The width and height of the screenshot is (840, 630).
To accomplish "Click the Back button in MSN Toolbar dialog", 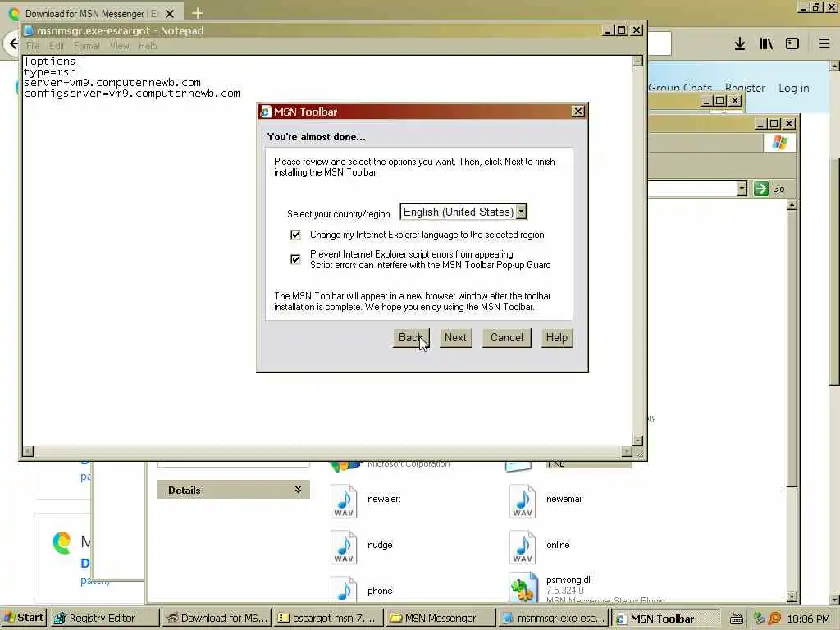I will coord(411,337).
